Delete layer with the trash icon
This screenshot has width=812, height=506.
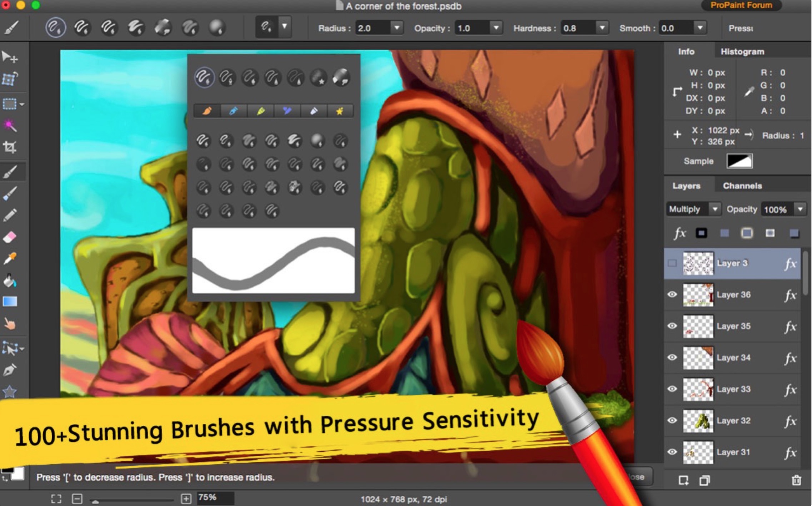(796, 480)
